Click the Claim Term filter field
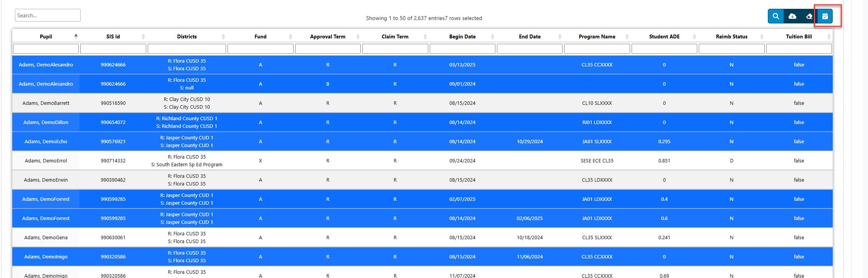Screen dimensions: 868x278 (395, 49)
